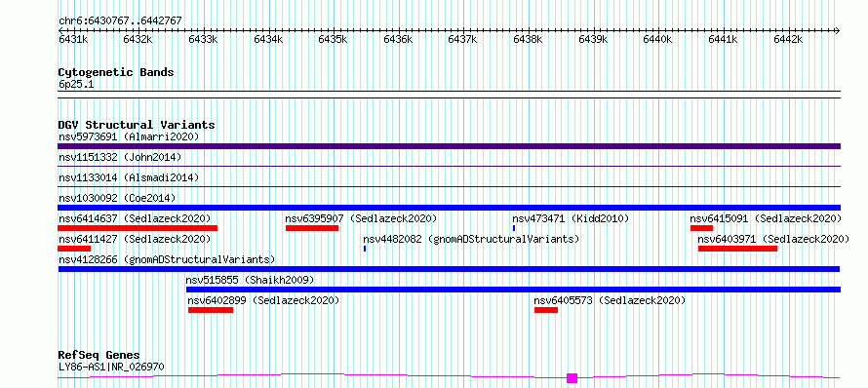Image resolution: width=868 pixels, height=388 pixels.
Task: Open the nsv1133014 (Alsmadi2014) variant
Action: pos(129,177)
